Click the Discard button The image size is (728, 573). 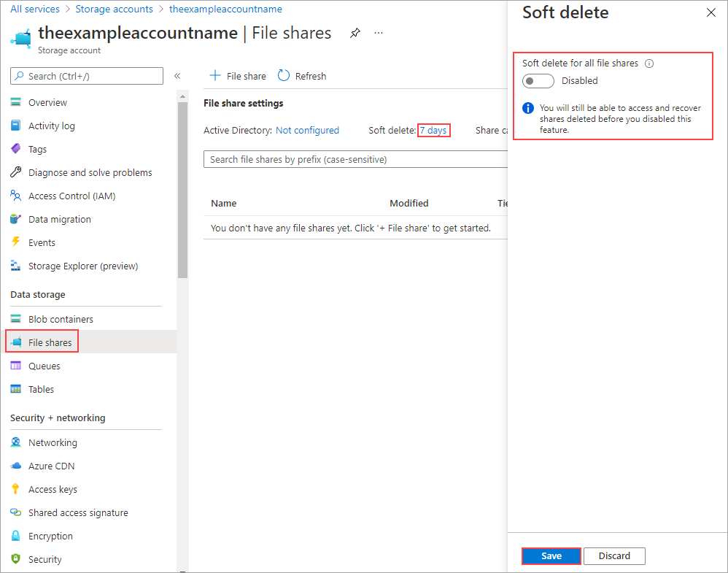(x=614, y=556)
